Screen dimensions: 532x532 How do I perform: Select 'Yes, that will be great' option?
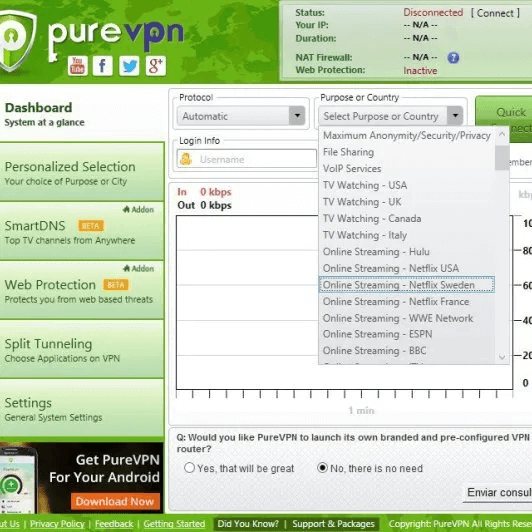point(189,468)
